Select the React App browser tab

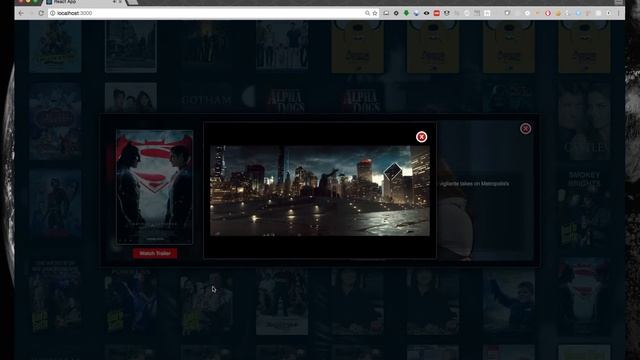(x=84, y=2)
